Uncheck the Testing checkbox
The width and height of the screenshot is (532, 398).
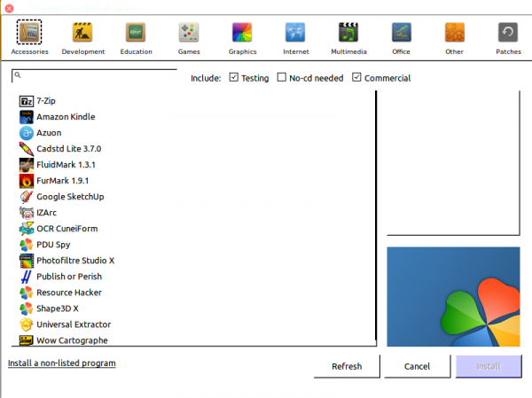234,77
